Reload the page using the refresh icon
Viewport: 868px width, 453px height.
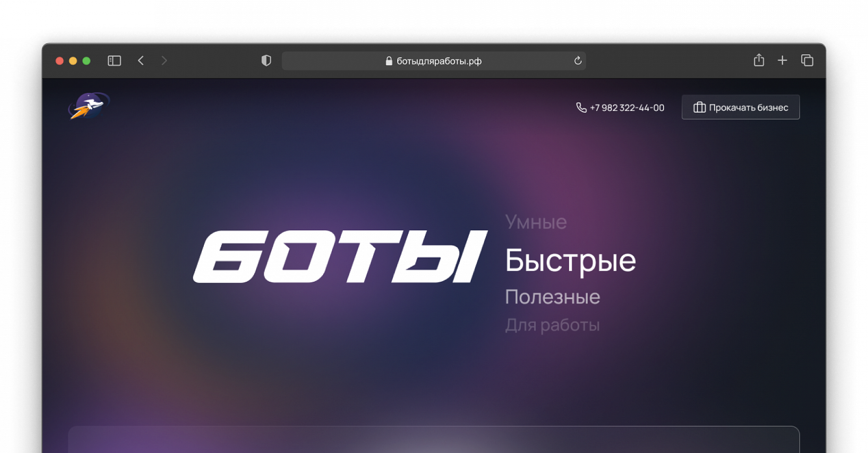coord(578,60)
